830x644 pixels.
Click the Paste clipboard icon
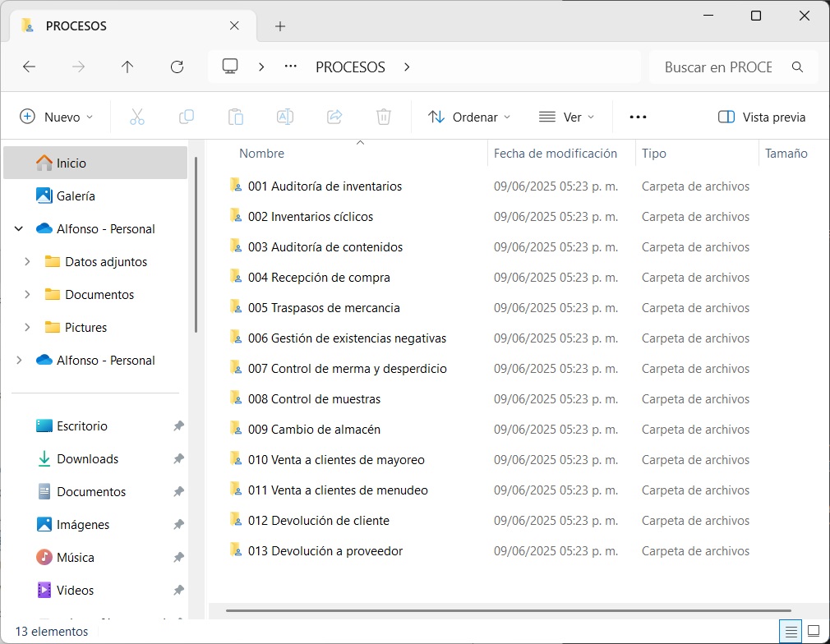point(236,117)
